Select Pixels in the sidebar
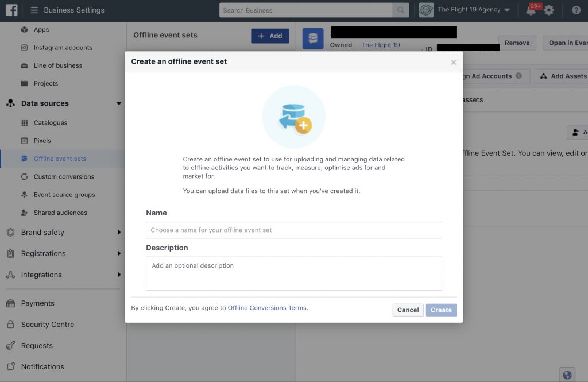 click(42, 141)
